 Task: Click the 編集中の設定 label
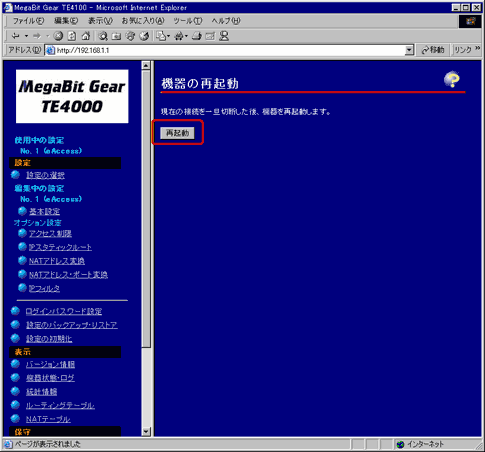(39, 188)
